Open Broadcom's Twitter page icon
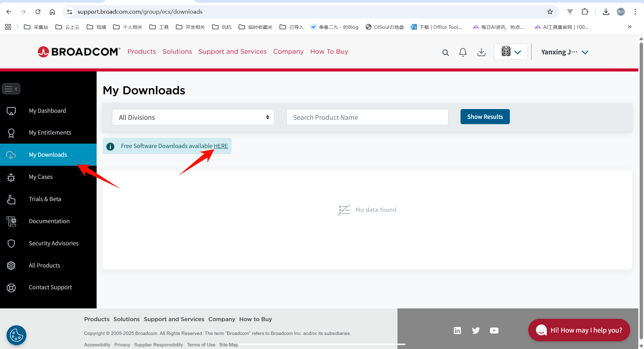Viewport: 644px width, 349px height. [x=476, y=331]
